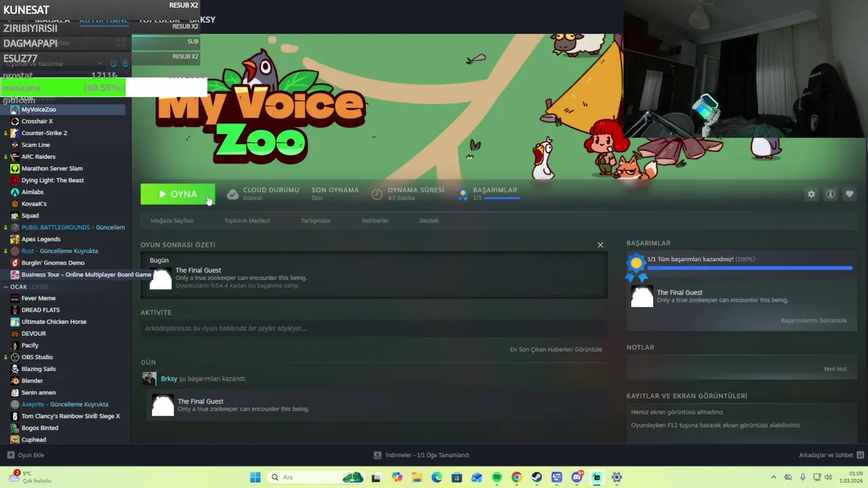Viewport: 868px width, 488px height.
Task: Click KovaaK's orange icon in library
Action: 15,203
